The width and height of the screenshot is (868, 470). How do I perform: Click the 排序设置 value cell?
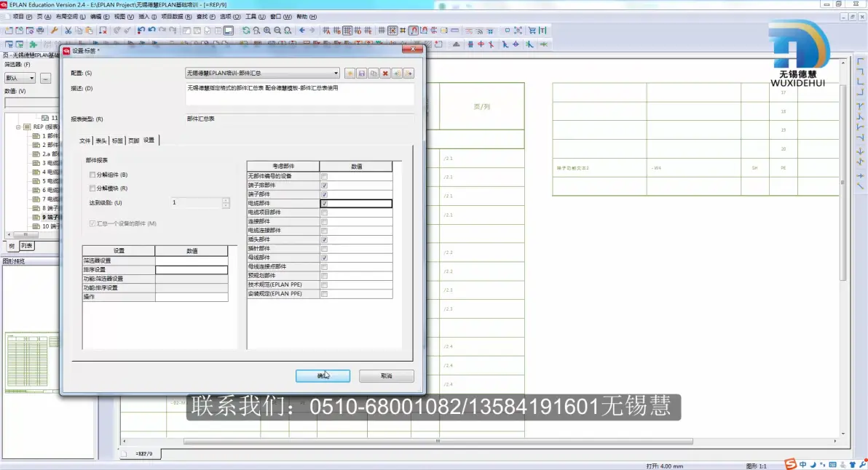point(192,270)
